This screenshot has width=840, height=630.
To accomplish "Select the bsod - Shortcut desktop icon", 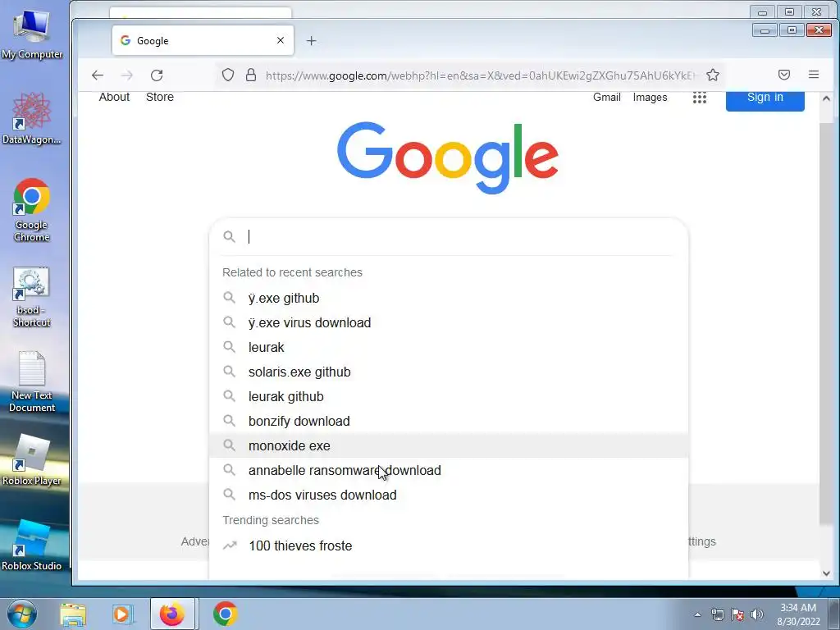I will 32,297.
